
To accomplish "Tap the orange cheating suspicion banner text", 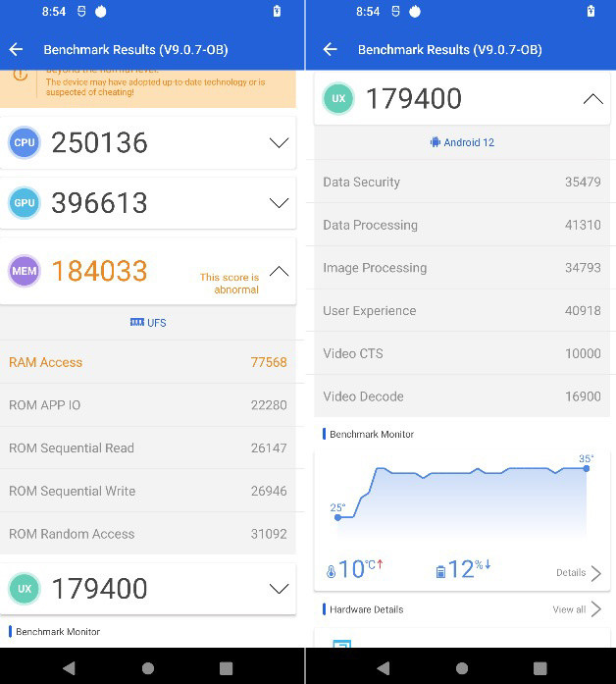I will (x=155, y=86).
